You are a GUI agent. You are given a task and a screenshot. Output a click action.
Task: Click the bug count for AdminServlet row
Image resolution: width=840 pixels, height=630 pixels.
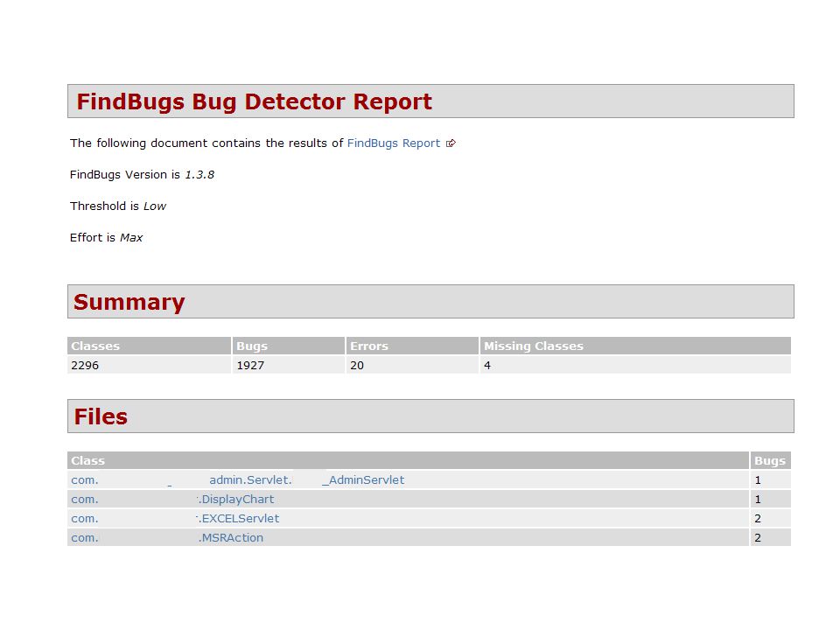[x=758, y=480]
